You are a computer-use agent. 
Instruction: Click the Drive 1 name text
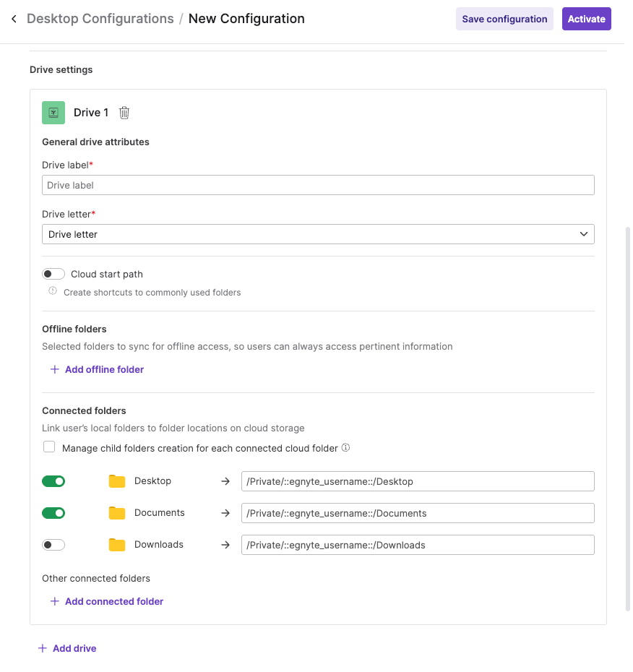click(x=91, y=113)
